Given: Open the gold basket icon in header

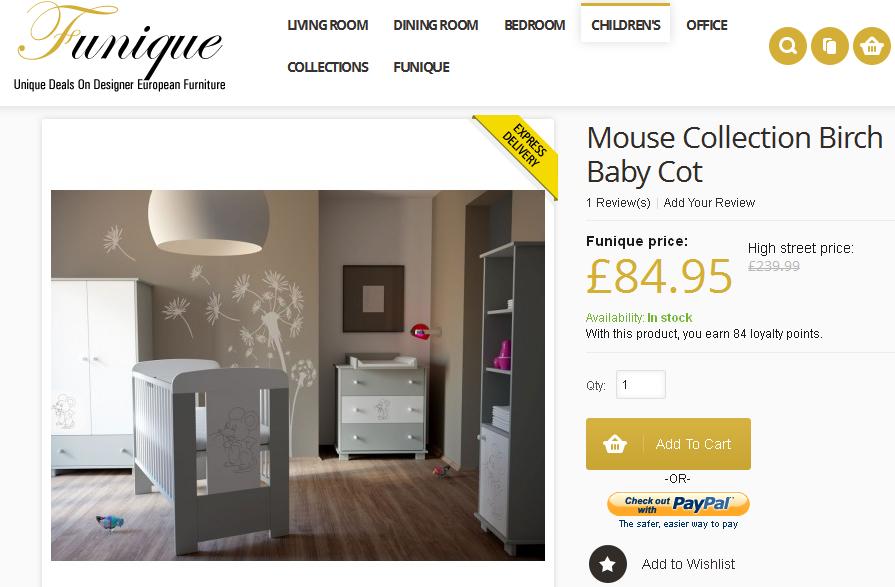Looking at the screenshot, I should 872,46.
